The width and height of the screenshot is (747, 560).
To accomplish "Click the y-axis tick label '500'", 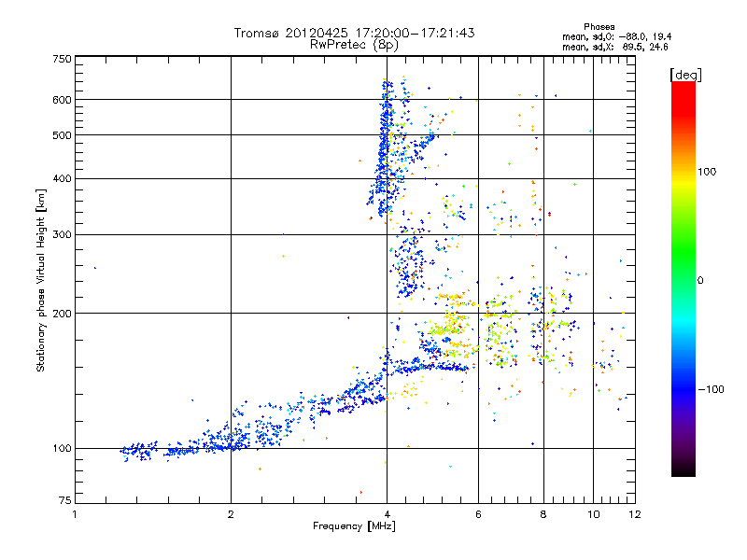I will pyautogui.click(x=63, y=135).
